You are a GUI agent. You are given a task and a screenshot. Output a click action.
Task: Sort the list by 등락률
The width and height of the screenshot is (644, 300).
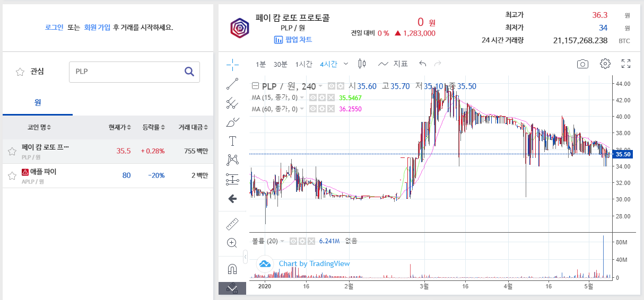pyautogui.click(x=153, y=128)
